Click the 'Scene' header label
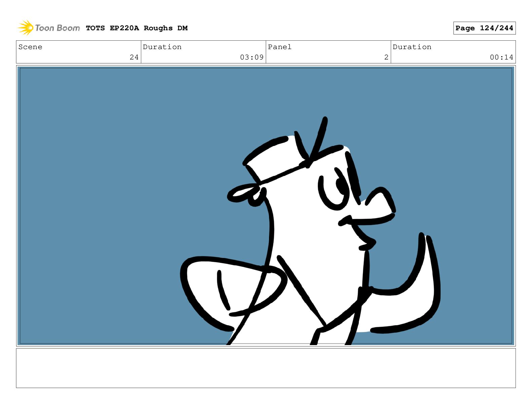Image resolution: width=532 pixels, height=412 pixels. (x=30, y=47)
